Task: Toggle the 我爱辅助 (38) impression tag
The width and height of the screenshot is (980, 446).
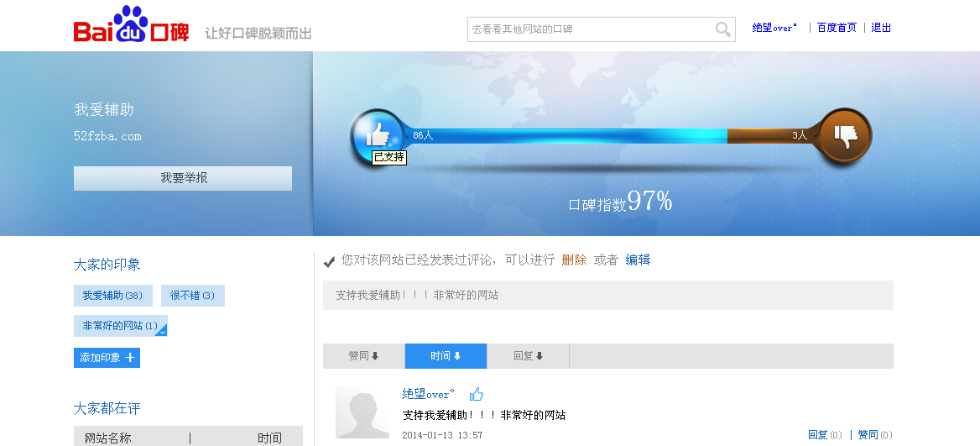Action: click(112, 296)
